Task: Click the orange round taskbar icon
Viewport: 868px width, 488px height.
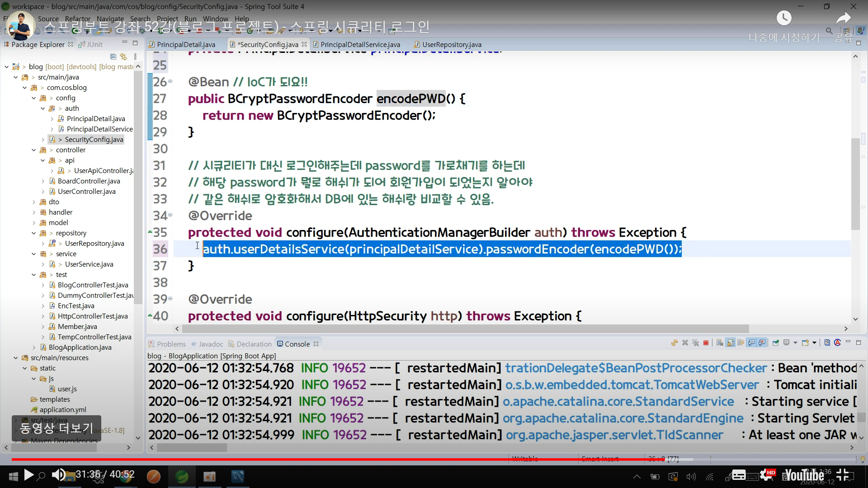Action: pyautogui.click(x=154, y=476)
